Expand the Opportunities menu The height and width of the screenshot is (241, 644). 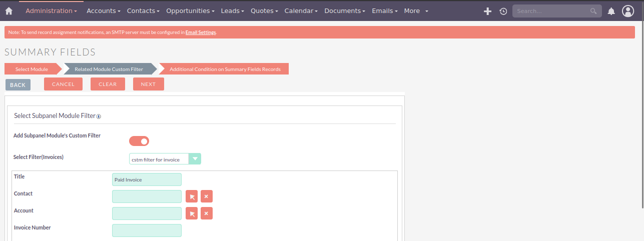click(190, 11)
